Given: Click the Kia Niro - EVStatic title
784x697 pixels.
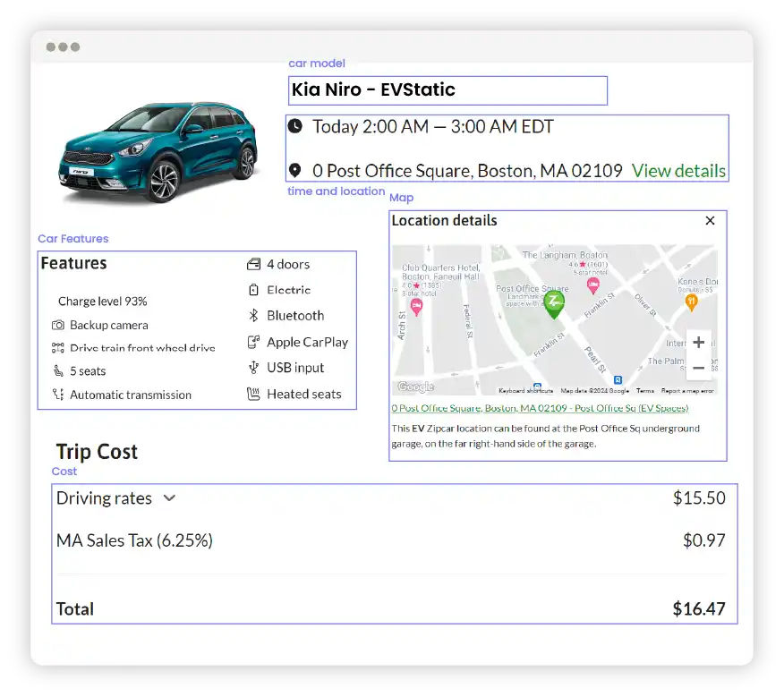Looking at the screenshot, I should (373, 90).
